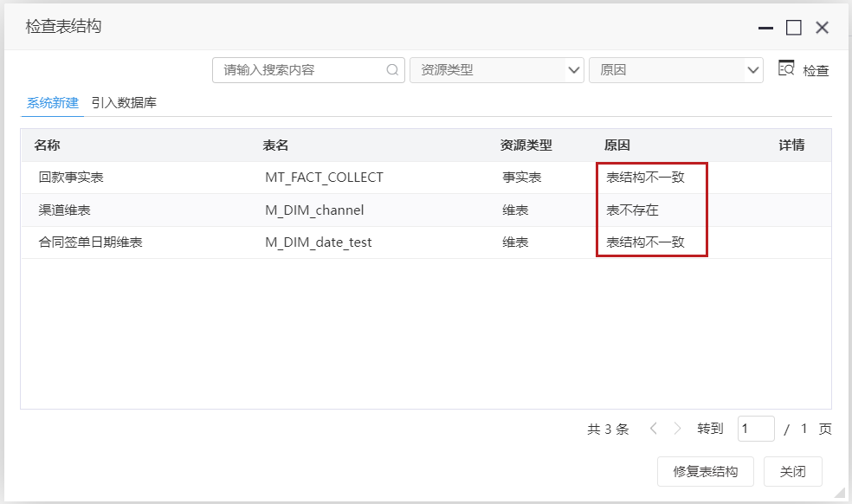Switch to 引入数据库 tab

124,103
